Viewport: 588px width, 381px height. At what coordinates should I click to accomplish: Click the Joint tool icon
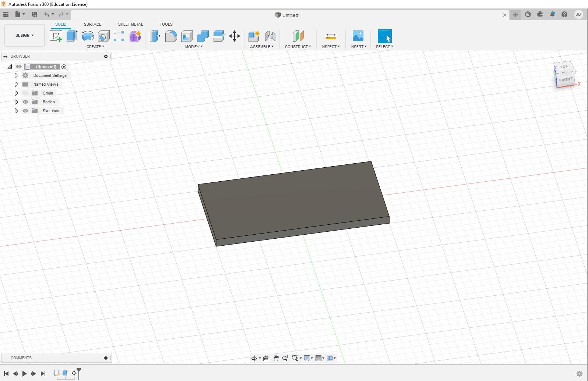270,36
